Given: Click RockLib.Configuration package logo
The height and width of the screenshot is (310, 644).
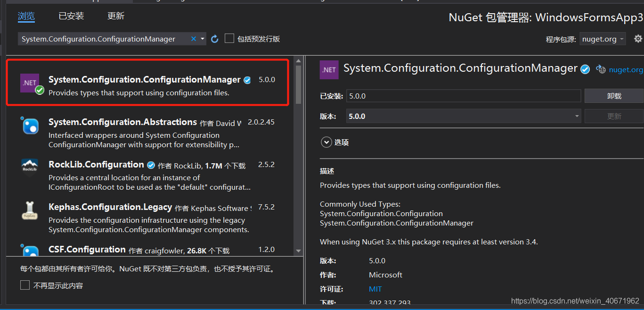Looking at the screenshot, I should click(x=30, y=168).
